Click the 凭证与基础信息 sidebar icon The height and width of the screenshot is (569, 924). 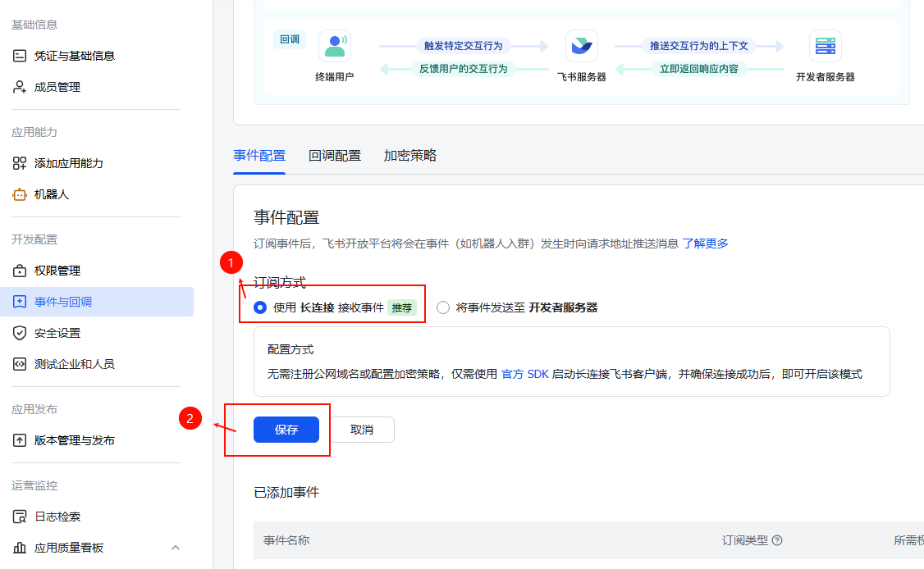[x=20, y=56]
